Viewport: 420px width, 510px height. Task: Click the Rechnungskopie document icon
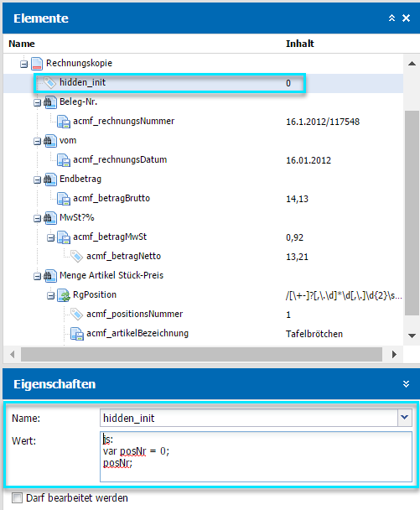[37, 64]
